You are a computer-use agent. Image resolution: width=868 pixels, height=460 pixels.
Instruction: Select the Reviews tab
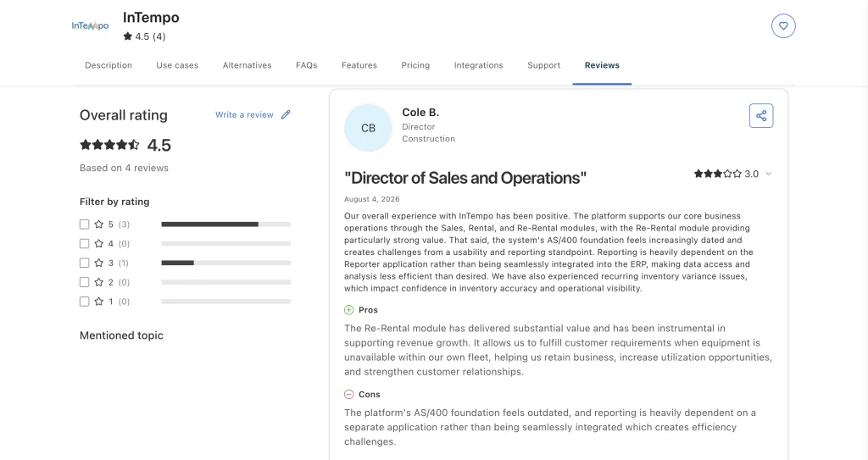coord(603,65)
